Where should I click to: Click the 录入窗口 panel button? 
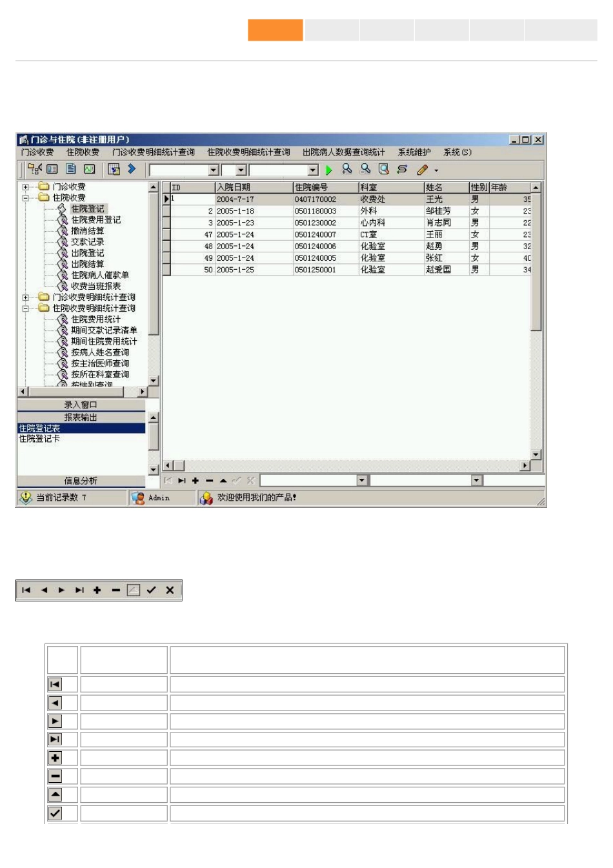click(x=81, y=405)
